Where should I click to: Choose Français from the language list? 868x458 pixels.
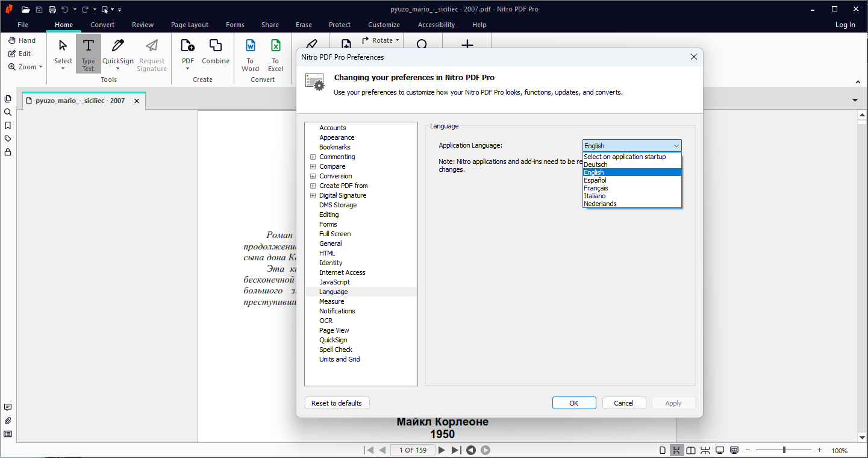596,188
